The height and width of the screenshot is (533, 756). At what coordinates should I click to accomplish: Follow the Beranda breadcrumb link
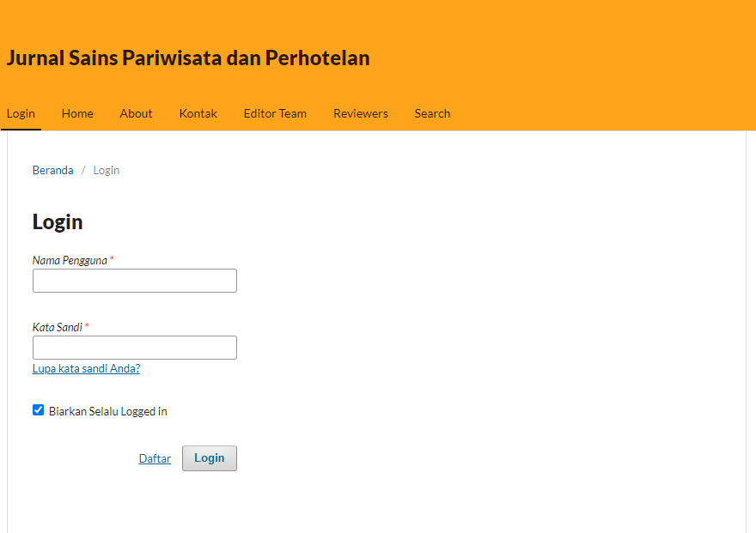(x=53, y=170)
